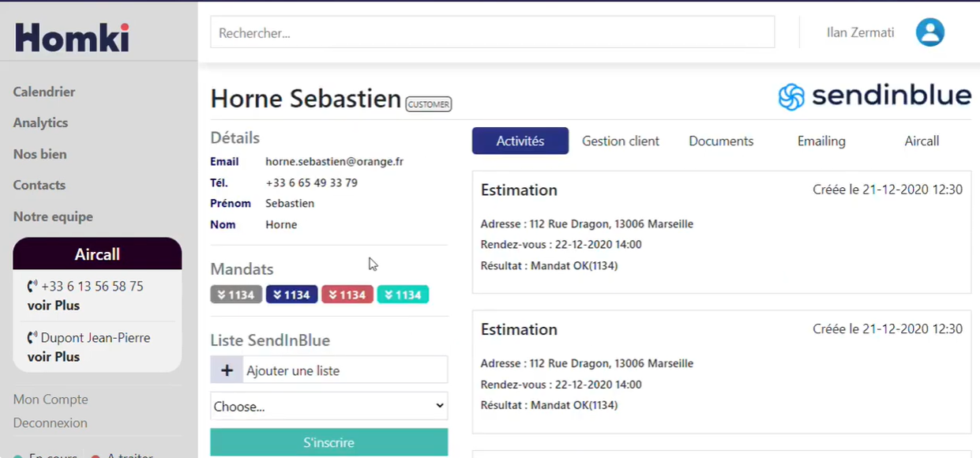Select the dark blue 1134 mandate badge
Screen dimensions: 980x458
pyautogui.click(x=291, y=295)
